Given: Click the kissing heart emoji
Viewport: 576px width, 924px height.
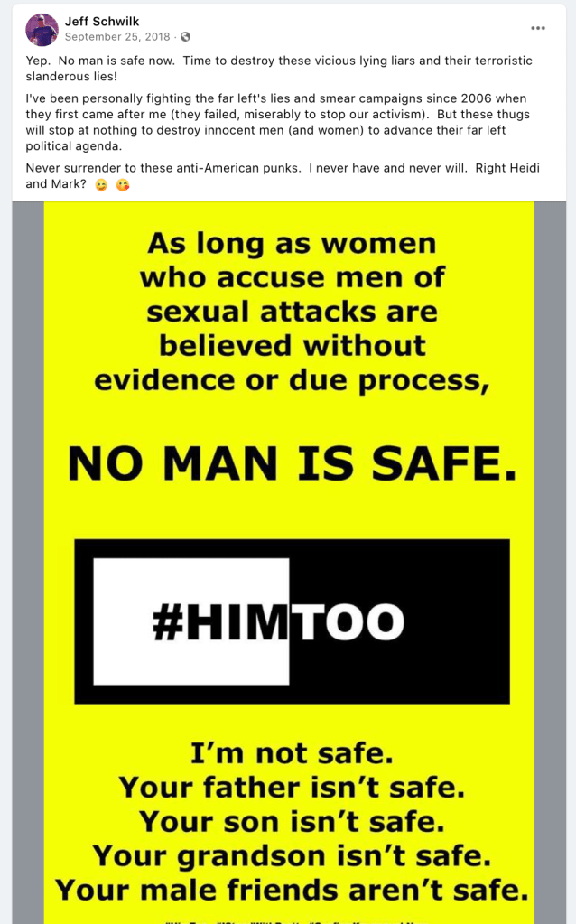Looking at the screenshot, I should coord(123,185).
